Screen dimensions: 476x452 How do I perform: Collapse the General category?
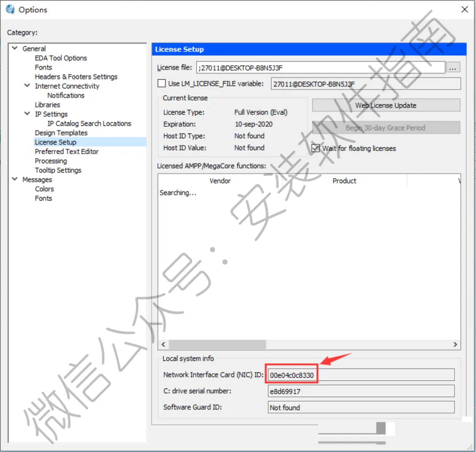(x=15, y=49)
